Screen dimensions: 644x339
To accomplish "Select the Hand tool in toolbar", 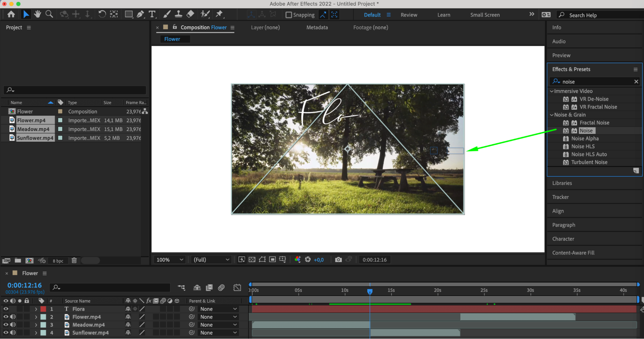I will click(x=37, y=14).
